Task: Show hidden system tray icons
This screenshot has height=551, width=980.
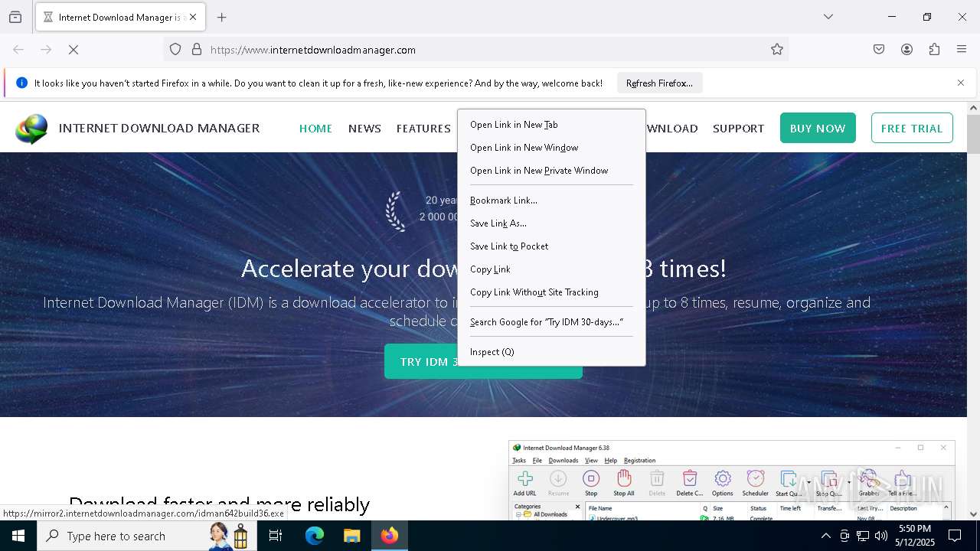Action: [825, 536]
